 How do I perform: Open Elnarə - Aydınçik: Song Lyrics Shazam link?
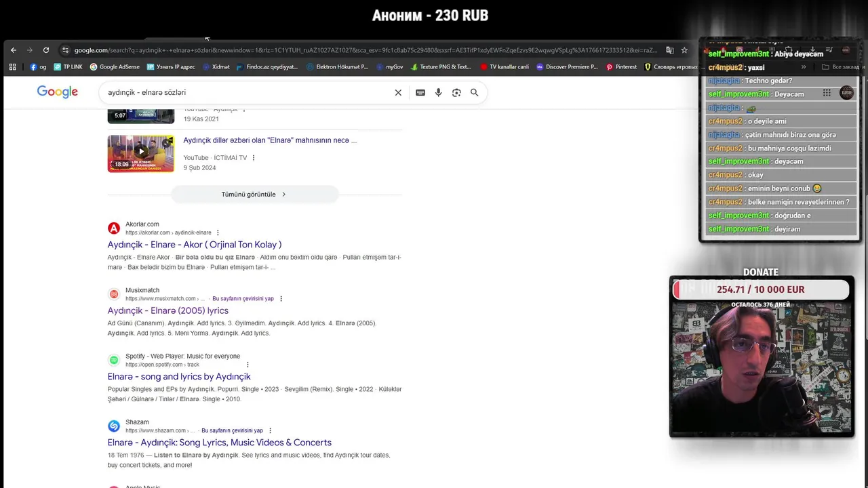220,443
